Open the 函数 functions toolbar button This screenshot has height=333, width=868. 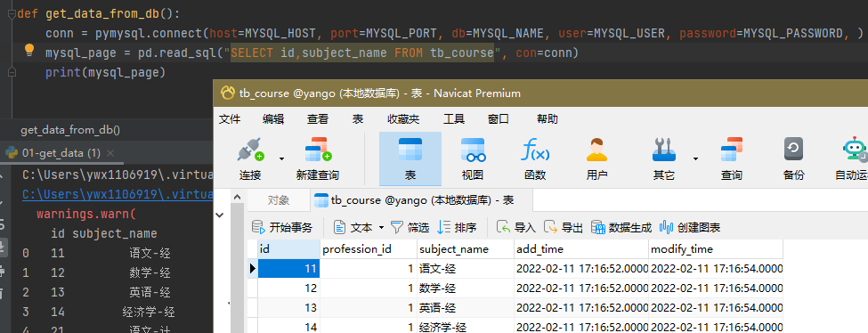535,159
